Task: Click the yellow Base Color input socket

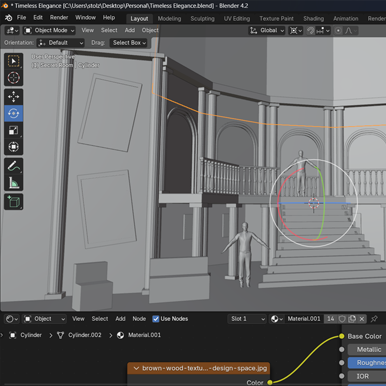Action: click(x=342, y=336)
